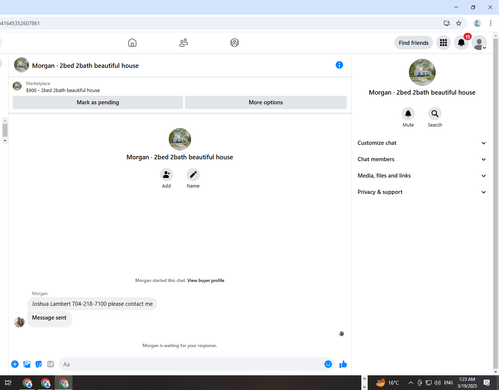Expand Media, files and links section
The image size is (500, 390).
(422, 176)
